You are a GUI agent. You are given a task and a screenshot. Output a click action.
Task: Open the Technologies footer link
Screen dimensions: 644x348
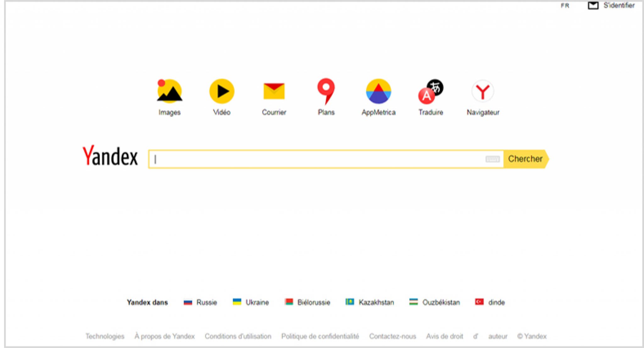pyautogui.click(x=105, y=336)
